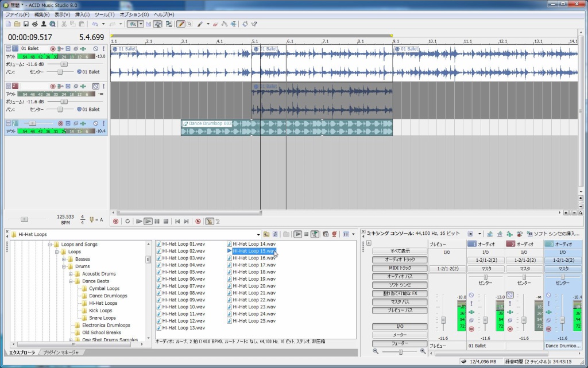
Task: Click the フェーダー button in the mixer
Action: click(400, 343)
